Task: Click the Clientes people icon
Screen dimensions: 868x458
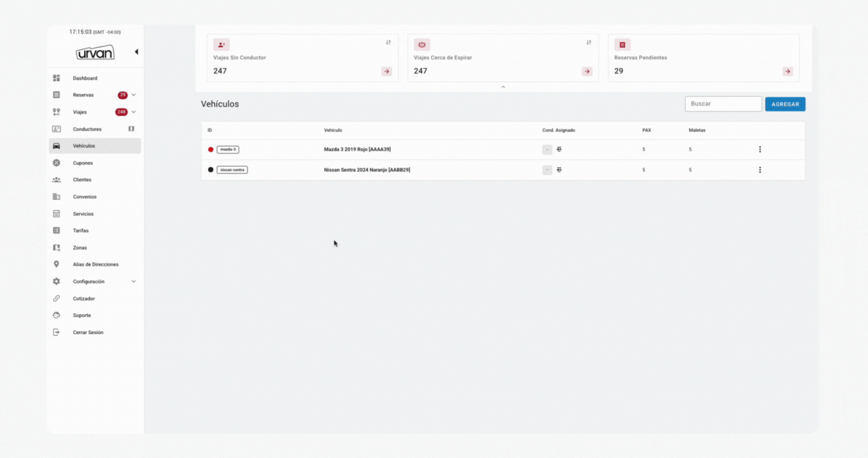Action: coord(56,180)
